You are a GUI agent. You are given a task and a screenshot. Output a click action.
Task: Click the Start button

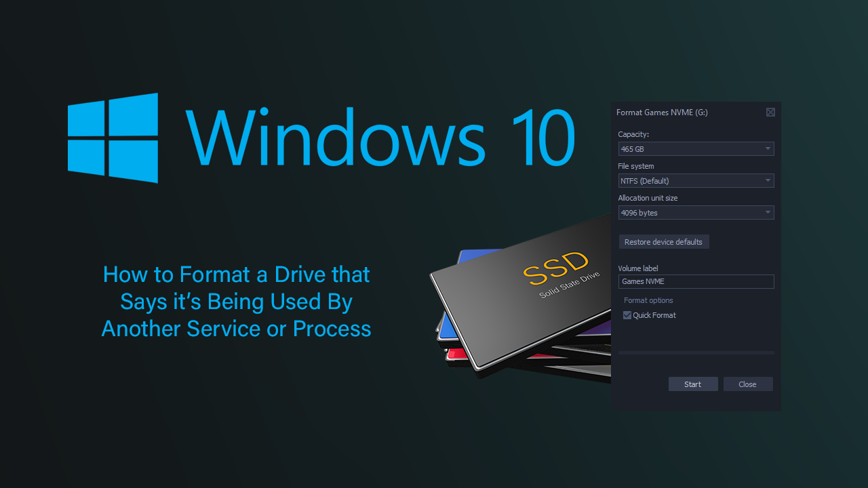[693, 384]
